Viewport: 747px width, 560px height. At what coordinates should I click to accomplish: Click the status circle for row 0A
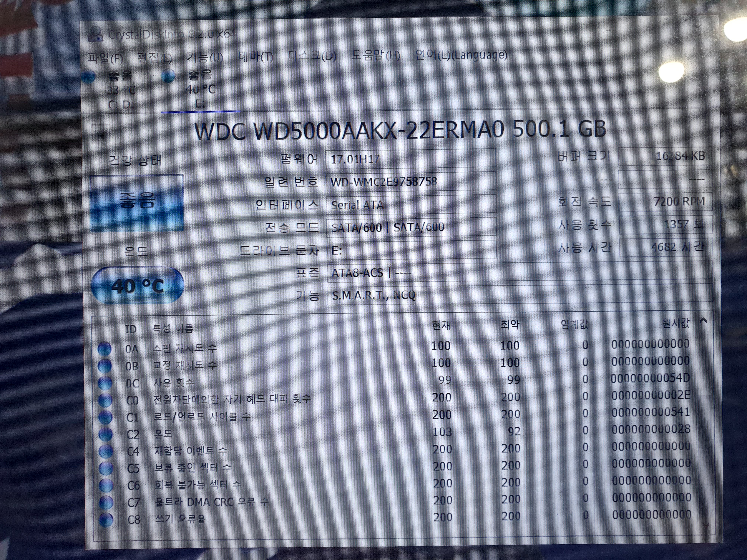tap(104, 349)
